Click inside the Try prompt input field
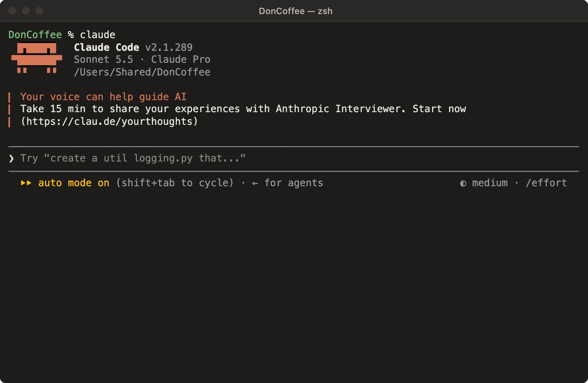Screen dimensions: 588x383 [x=294, y=158]
